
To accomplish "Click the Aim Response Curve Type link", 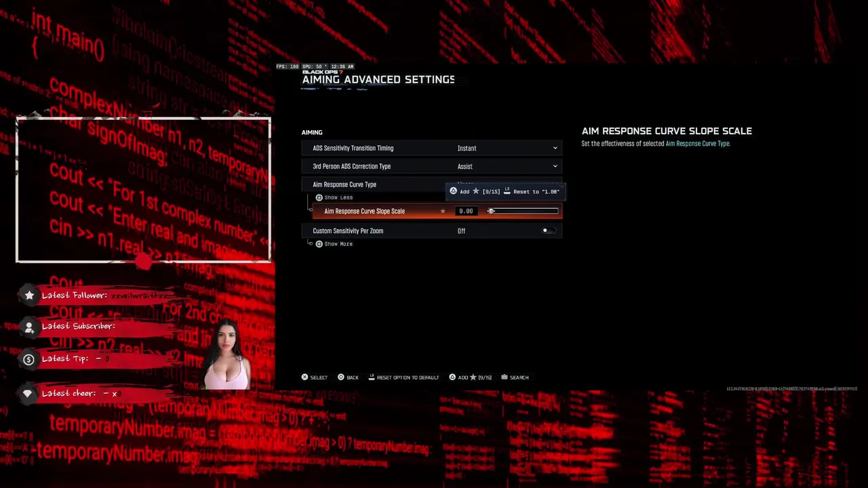I will click(697, 144).
